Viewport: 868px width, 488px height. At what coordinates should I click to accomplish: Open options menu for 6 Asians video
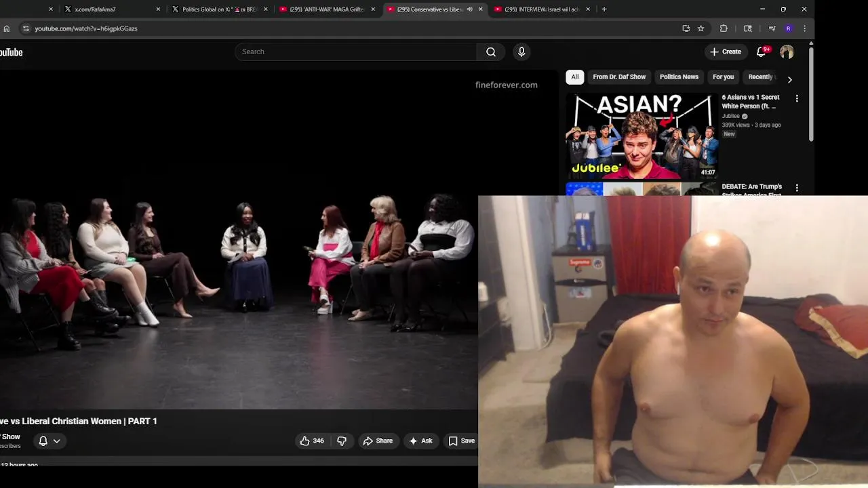797,98
